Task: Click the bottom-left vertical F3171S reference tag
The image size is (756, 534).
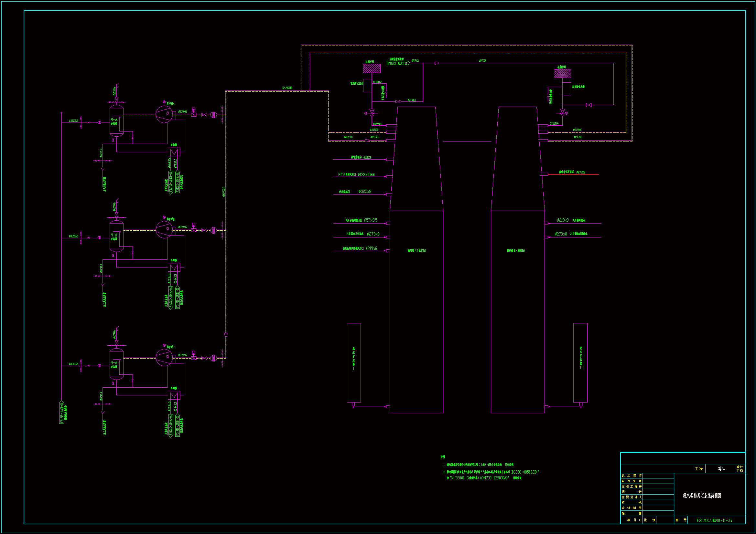Action: point(61,412)
